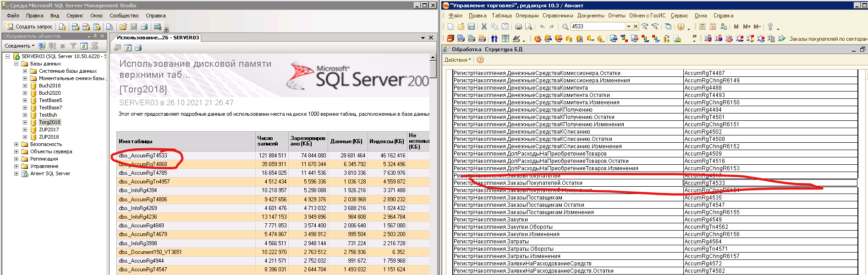868x275 pixels.
Task: Click the paste clipboard icon in the 1C toolbar
Action: pyautogui.click(x=505, y=27)
